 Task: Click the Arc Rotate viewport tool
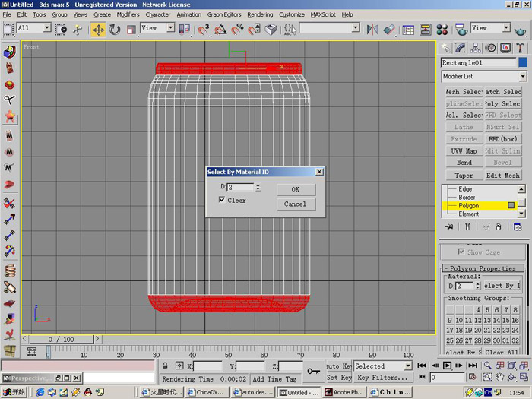(x=511, y=377)
